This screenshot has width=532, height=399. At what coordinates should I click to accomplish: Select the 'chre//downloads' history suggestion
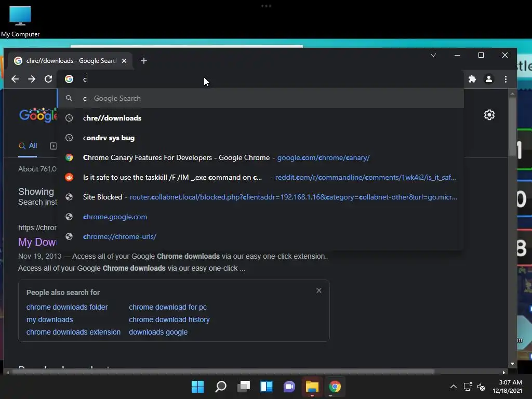pos(261,118)
